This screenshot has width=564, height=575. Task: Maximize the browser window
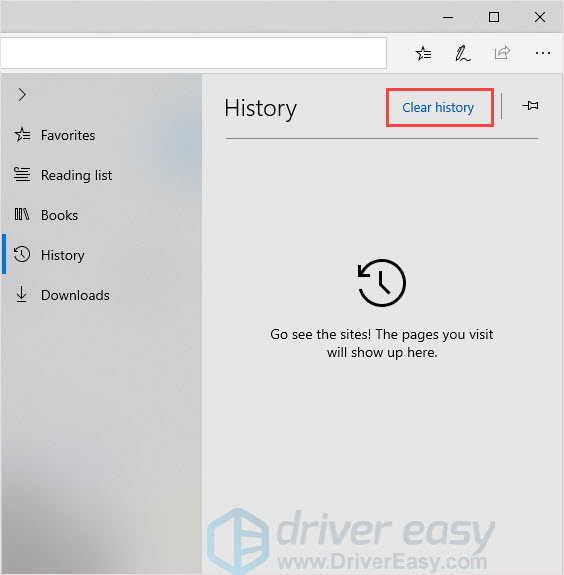pos(494,17)
